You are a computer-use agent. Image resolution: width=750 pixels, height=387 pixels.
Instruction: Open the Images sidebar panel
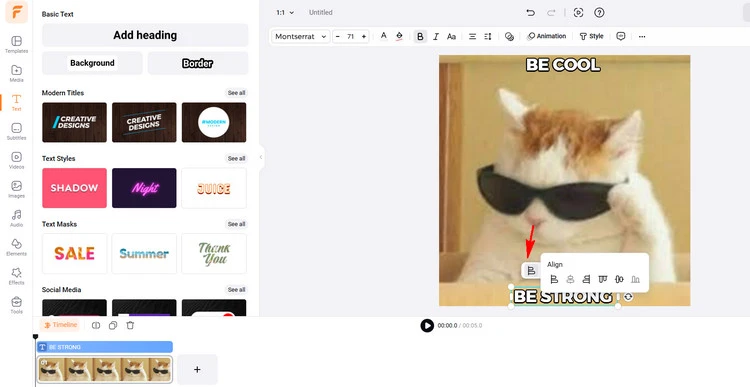point(16,189)
